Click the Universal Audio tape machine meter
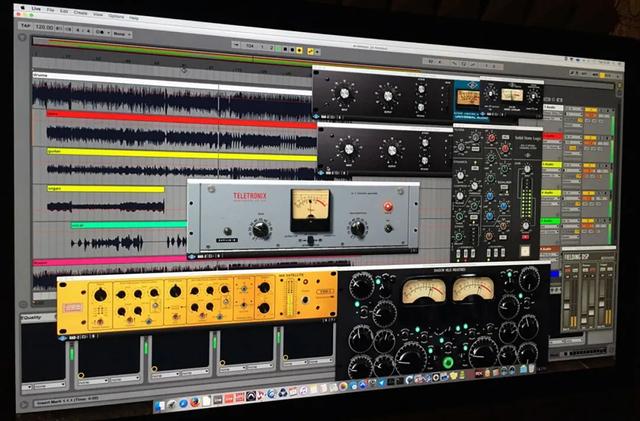Screen dimensions: 640x421 (468, 98)
